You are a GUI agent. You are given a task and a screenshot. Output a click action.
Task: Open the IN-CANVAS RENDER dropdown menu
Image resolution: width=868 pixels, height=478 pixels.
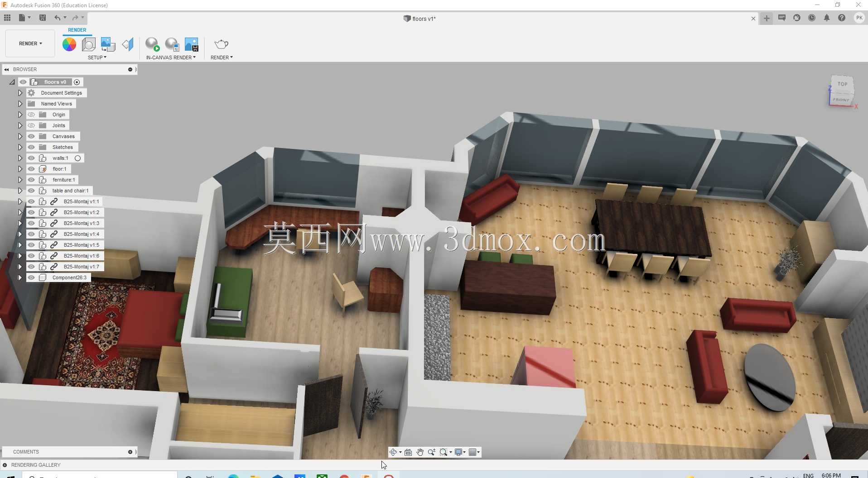click(171, 57)
